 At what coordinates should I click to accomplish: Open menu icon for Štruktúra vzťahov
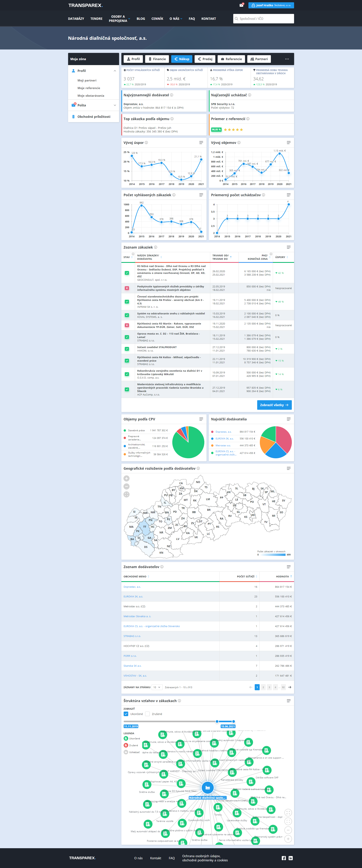click(289, 701)
